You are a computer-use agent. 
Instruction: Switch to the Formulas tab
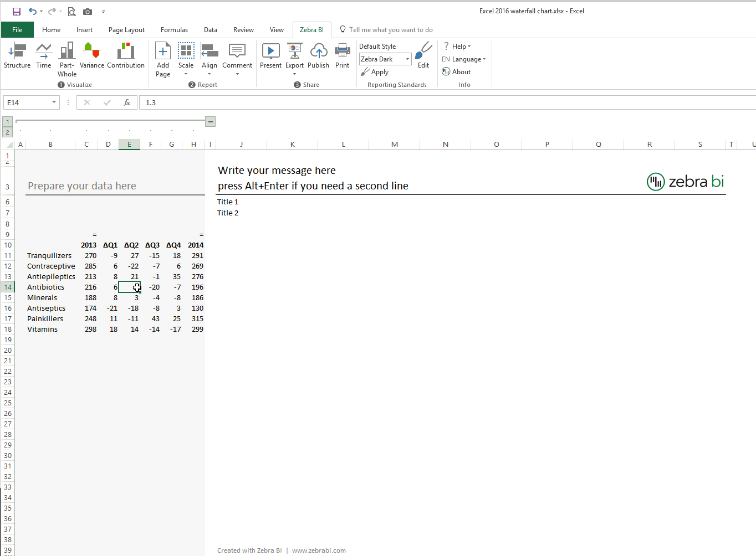(174, 30)
